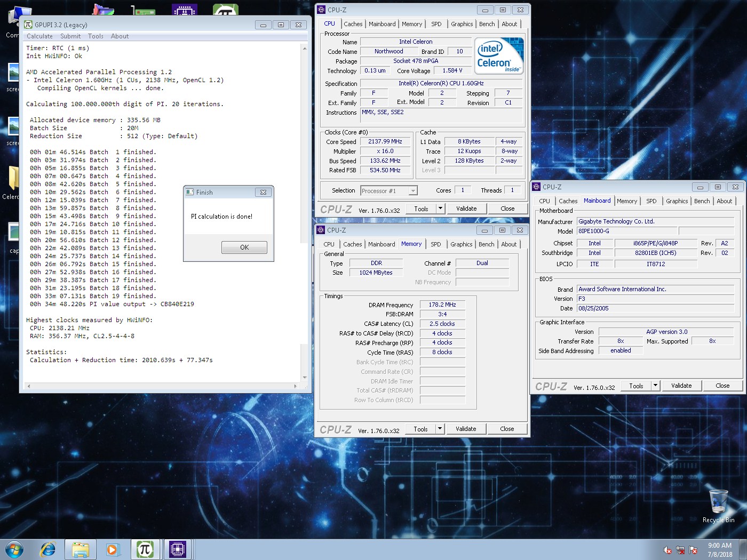
Task: Click the Gigabyte Technology manufacturer field
Action: (656, 221)
